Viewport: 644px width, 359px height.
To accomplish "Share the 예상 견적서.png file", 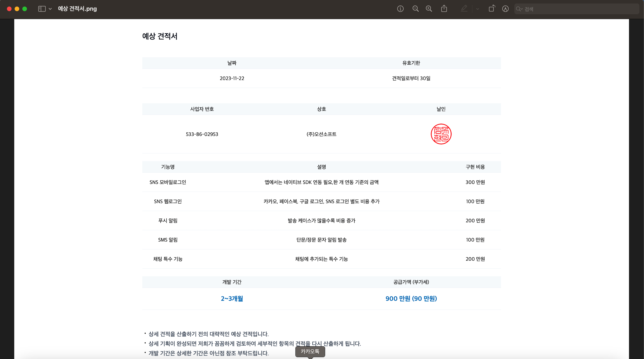I will pos(444,8).
